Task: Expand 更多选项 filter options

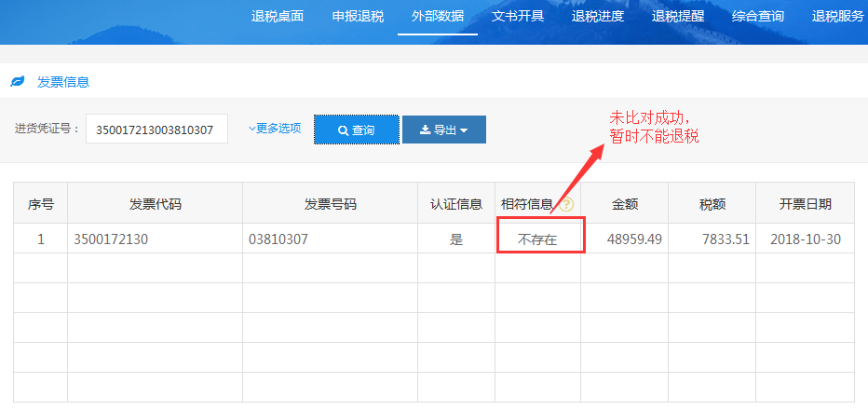Action: (x=275, y=129)
